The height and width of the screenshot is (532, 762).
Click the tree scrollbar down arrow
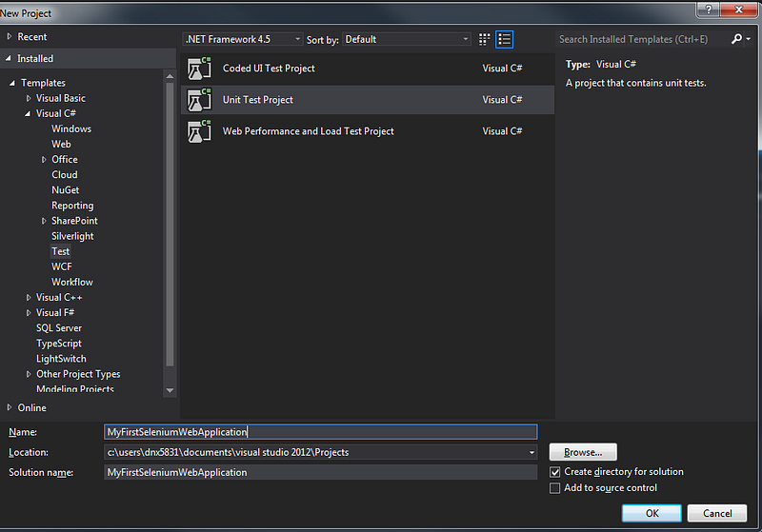point(170,390)
